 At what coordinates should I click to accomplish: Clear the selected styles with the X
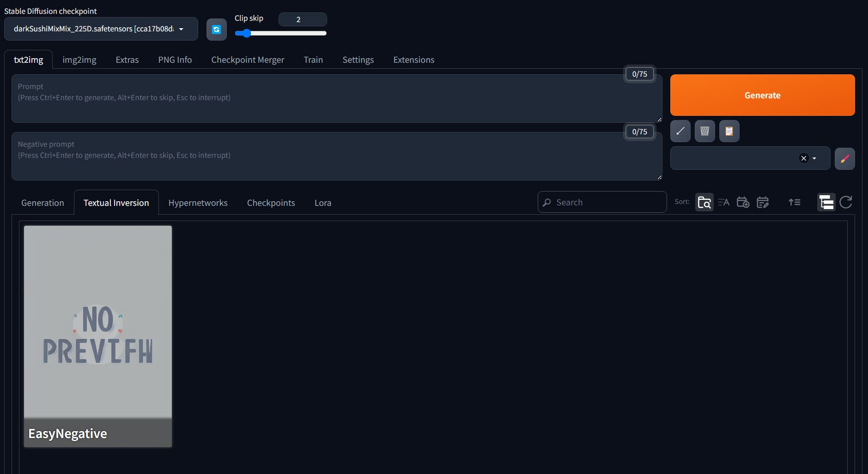tap(803, 158)
